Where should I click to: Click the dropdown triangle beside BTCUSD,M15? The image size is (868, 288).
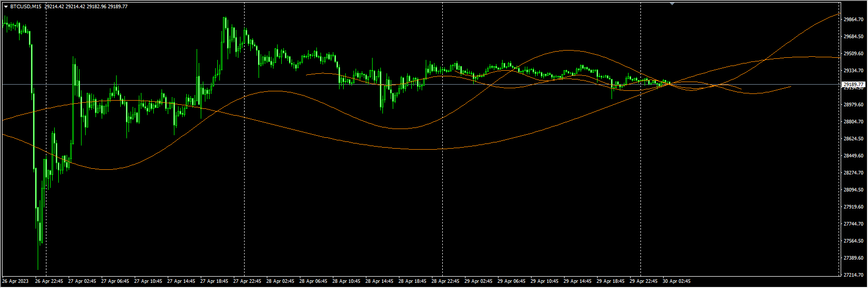click(x=6, y=7)
